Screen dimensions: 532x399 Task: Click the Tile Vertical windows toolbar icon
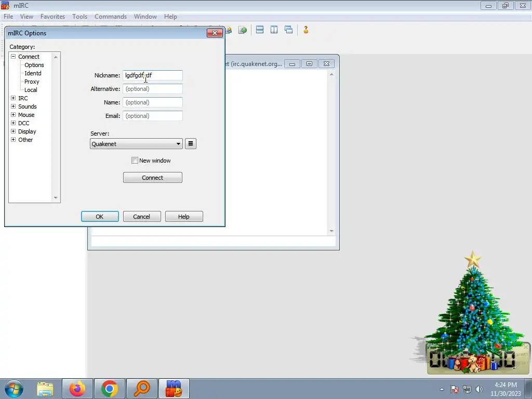pos(274,30)
